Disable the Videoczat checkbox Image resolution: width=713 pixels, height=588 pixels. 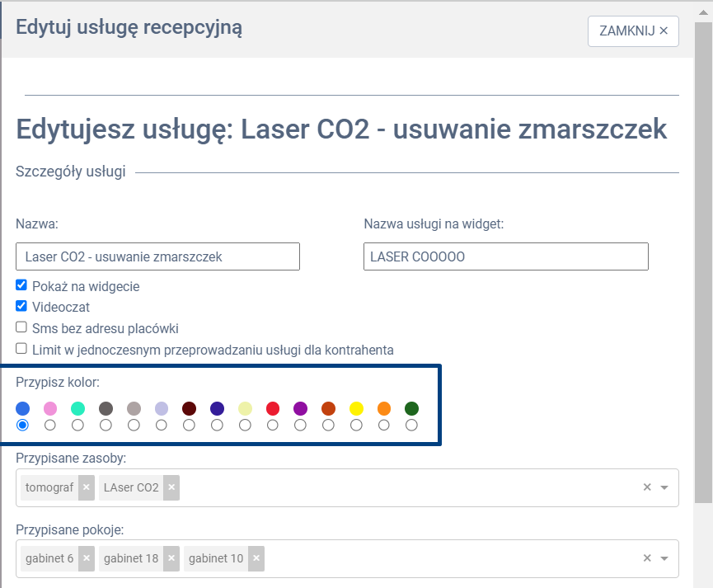21,306
